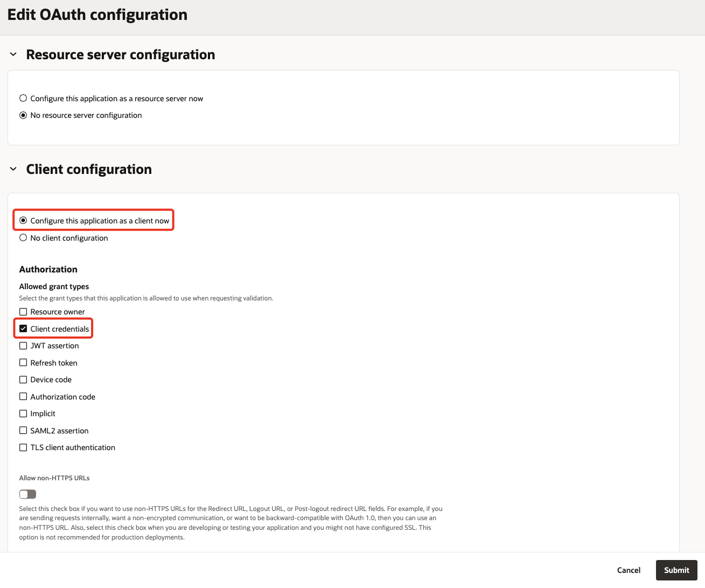Enable TLS client authentication checkbox
The height and width of the screenshot is (588, 705).
pyautogui.click(x=23, y=447)
